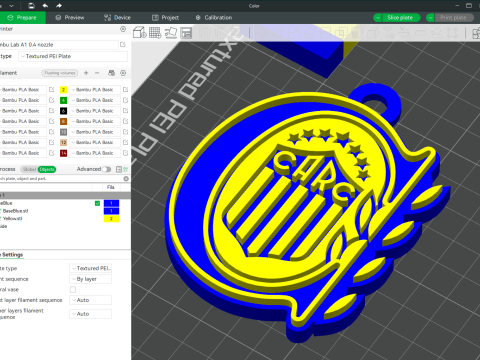Click the black filament 6 color swatch
Image resolution: width=480 pixels, height=360 pixels.
point(63,111)
